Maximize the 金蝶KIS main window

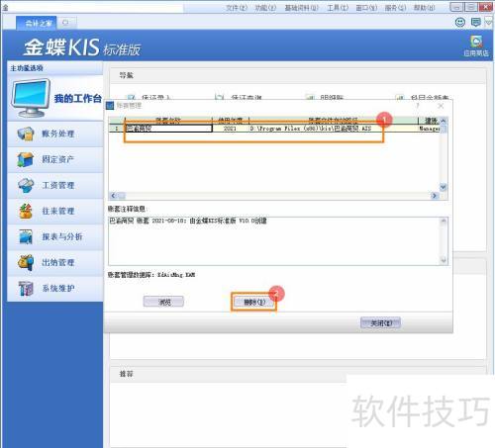click(471, 7)
